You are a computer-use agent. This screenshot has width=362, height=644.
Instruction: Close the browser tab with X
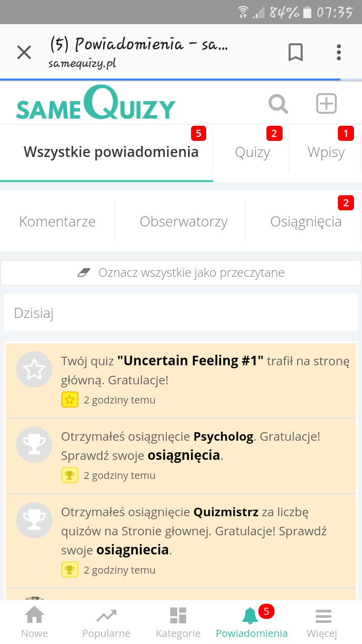click(24, 52)
